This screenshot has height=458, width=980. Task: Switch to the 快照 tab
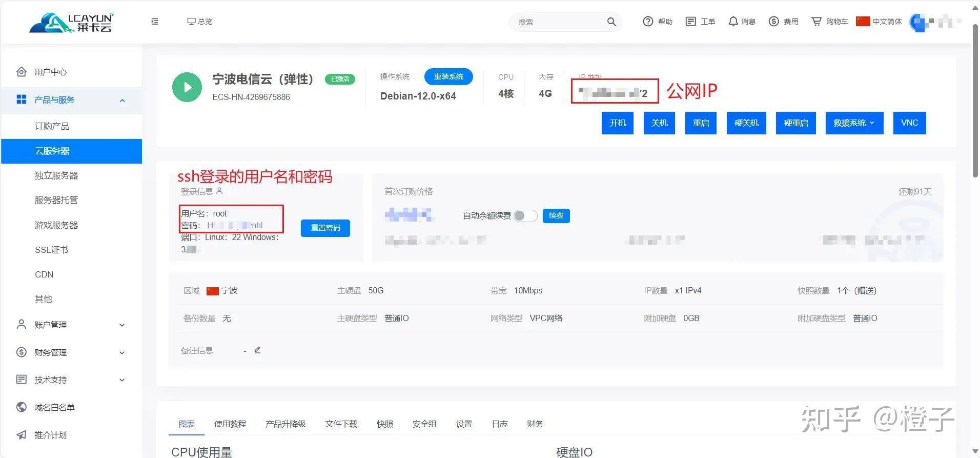point(385,424)
